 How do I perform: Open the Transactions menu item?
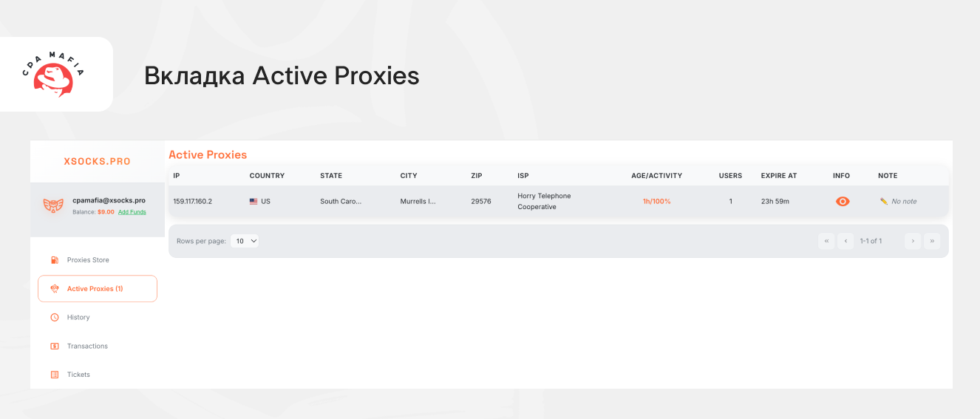[x=87, y=346]
